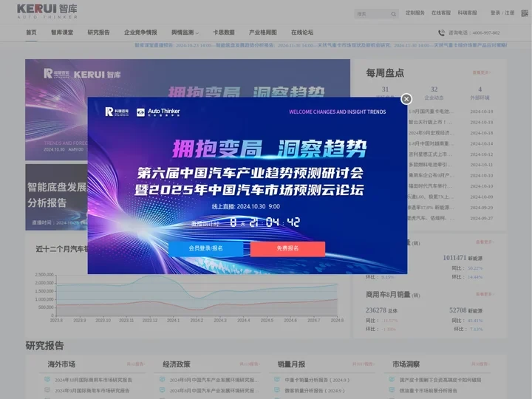Open 2024年10月国际商用车市场研究报告

(x=93, y=380)
